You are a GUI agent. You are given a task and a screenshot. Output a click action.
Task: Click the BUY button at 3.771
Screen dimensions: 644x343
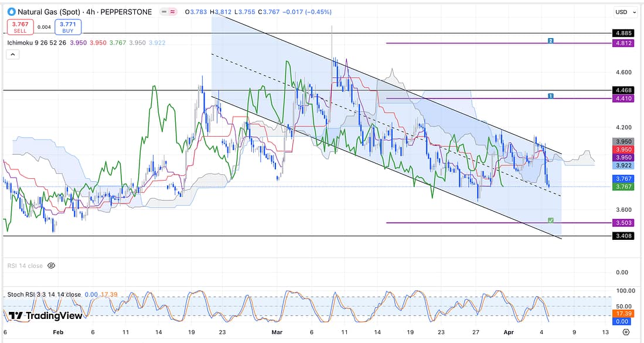[x=68, y=26]
